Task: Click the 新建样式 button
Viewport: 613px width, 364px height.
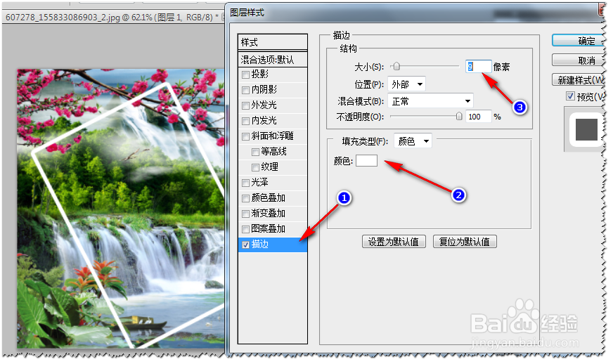Action: pyautogui.click(x=579, y=80)
